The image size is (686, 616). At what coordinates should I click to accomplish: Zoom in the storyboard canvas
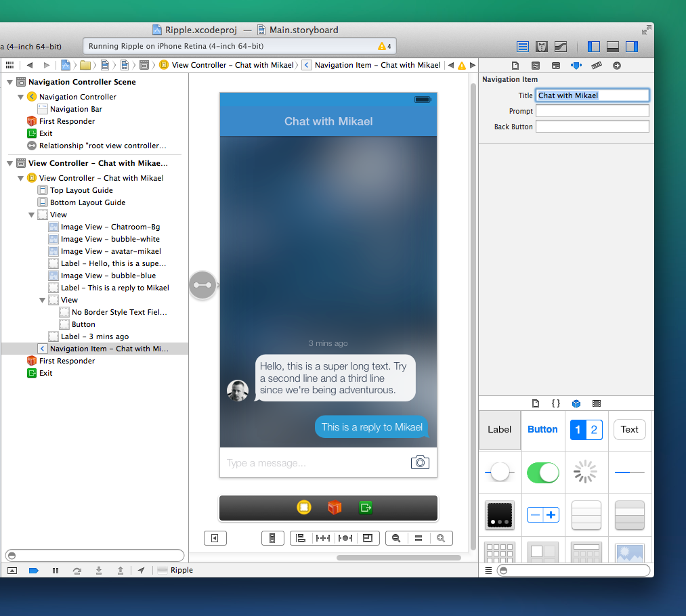[441, 538]
